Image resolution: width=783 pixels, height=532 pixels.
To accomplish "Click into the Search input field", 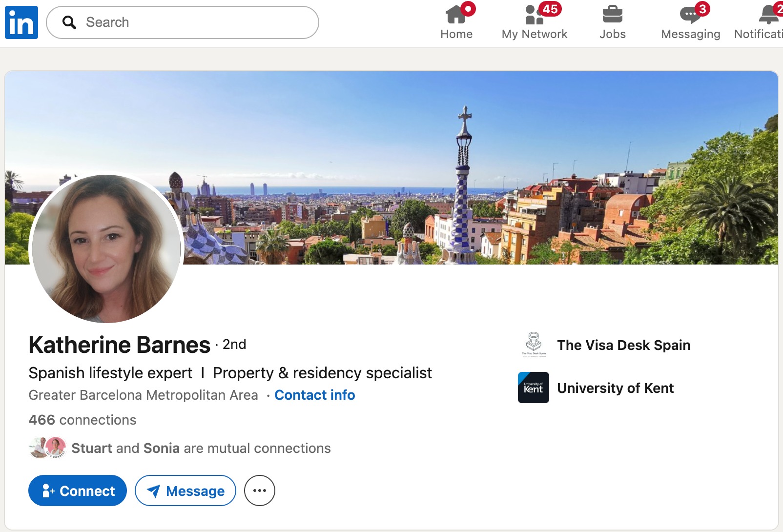I will click(x=195, y=22).
